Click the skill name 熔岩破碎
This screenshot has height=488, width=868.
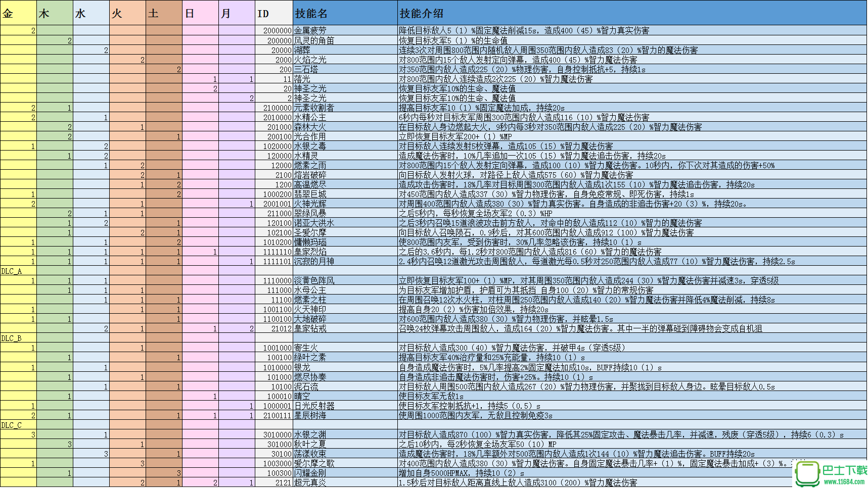(345, 175)
